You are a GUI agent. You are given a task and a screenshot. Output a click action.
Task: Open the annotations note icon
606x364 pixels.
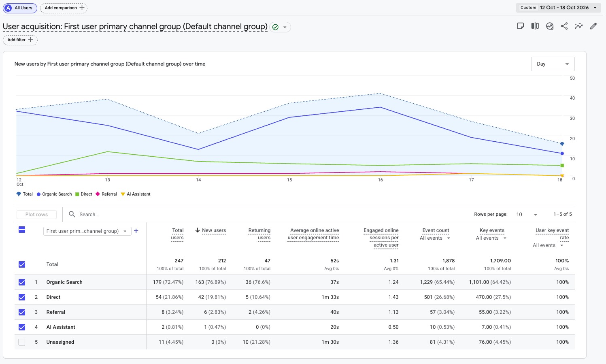(521, 26)
